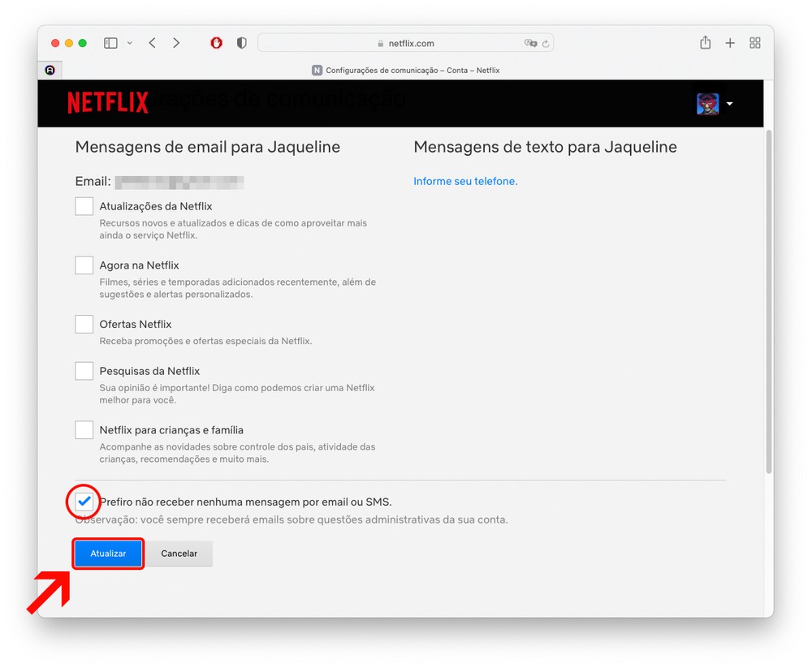Image resolution: width=812 pixels, height=668 pixels.
Task: Minimize the window with the yellow button
Action: [x=69, y=43]
